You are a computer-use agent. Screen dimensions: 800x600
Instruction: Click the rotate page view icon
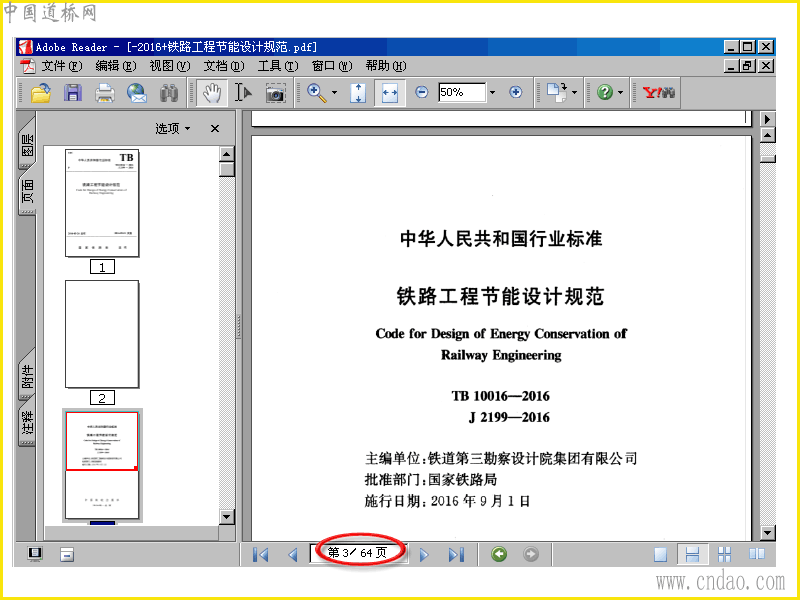557,92
